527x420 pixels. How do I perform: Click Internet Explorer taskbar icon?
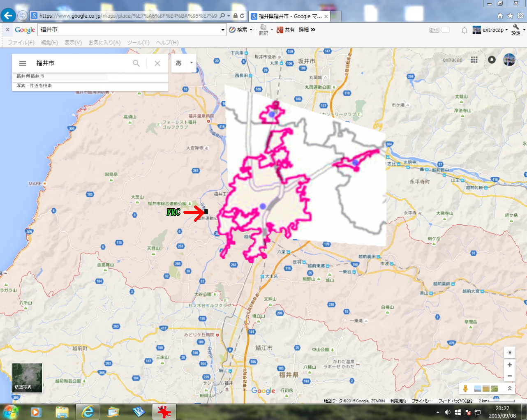coord(88,412)
